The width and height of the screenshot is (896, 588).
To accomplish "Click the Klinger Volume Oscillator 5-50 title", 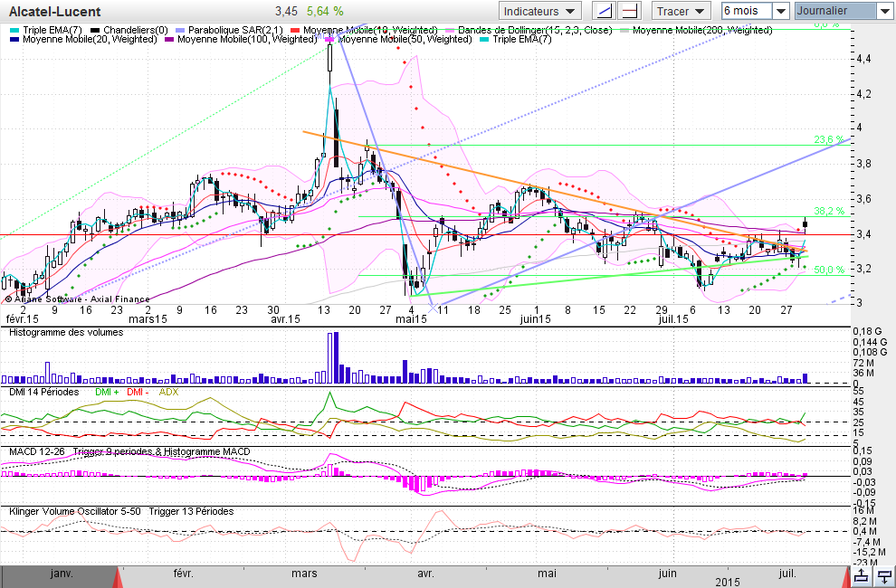I will point(75,511).
